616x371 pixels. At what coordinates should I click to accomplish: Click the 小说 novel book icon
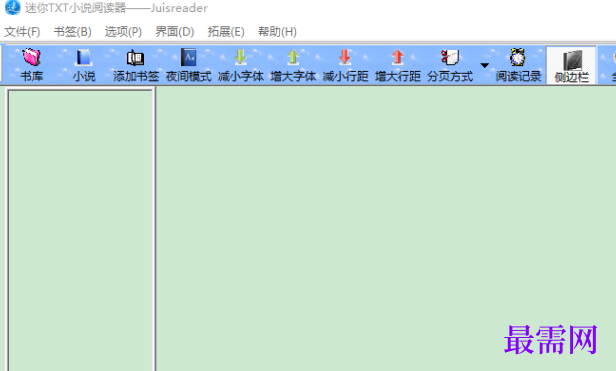[84, 65]
